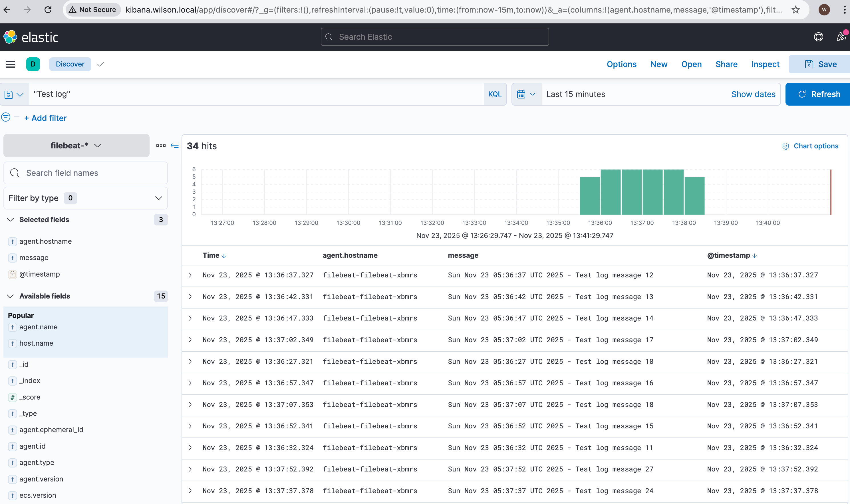Open the date picker calendar icon
This screenshot has width=850, height=504.
pyautogui.click(x=522, y=94)
